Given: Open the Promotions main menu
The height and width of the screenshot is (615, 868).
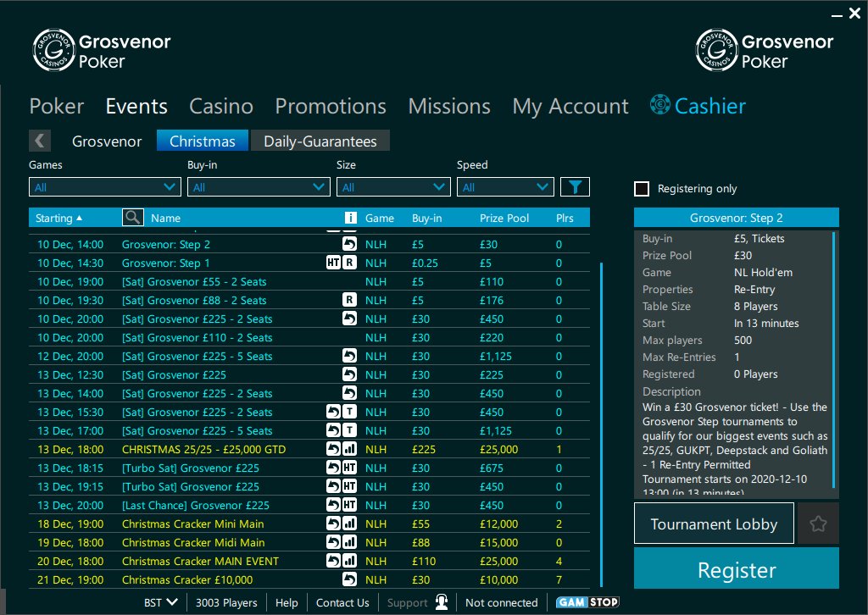Looking at the screenshot, I should pos(331,106).
